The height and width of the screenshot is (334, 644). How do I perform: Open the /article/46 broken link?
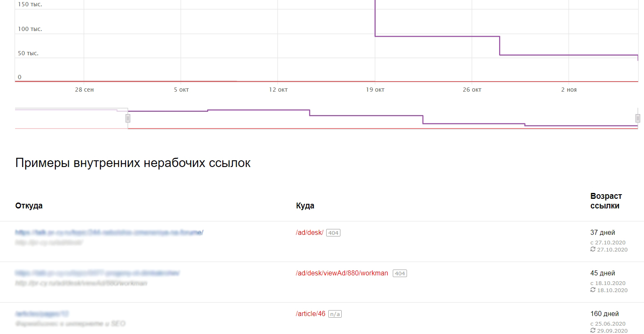pyautogui.click(x=310, y=314)
